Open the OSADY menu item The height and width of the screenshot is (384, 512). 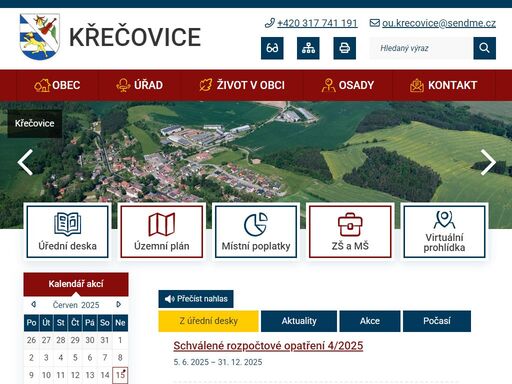(348, 85)
